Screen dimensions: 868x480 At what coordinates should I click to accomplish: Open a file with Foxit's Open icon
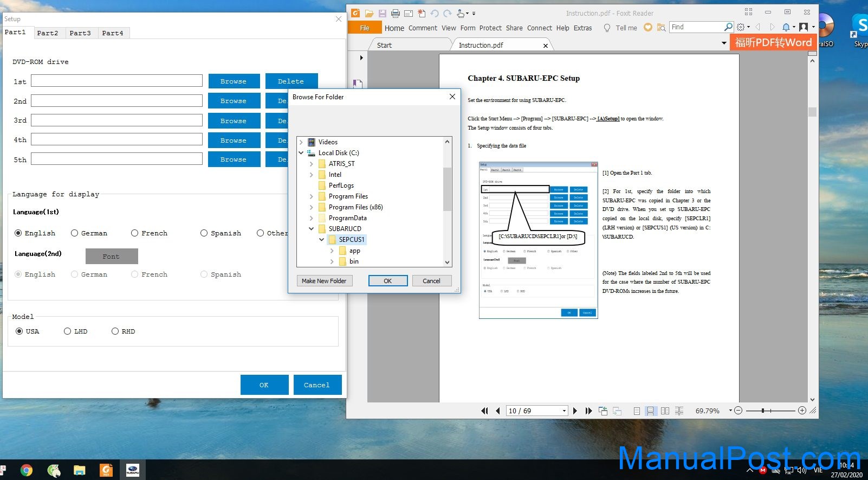tap(369, 13)
